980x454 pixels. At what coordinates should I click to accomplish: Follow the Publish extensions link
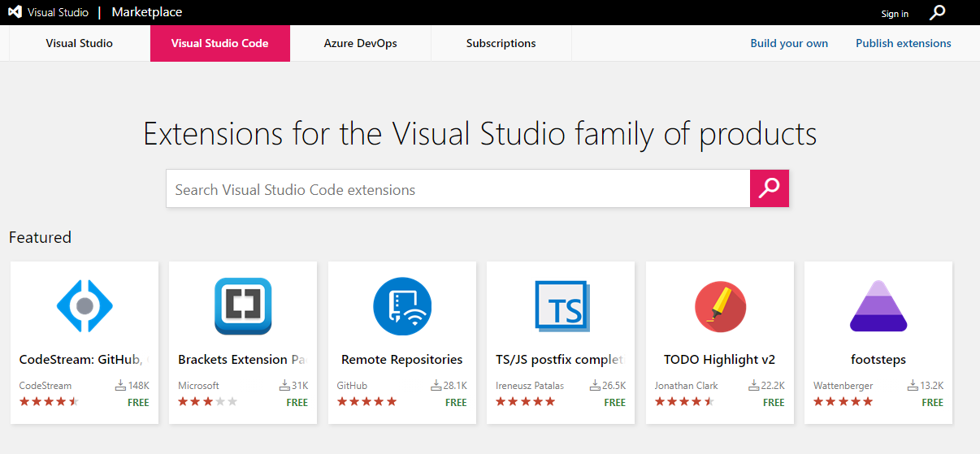coord(904,43)
